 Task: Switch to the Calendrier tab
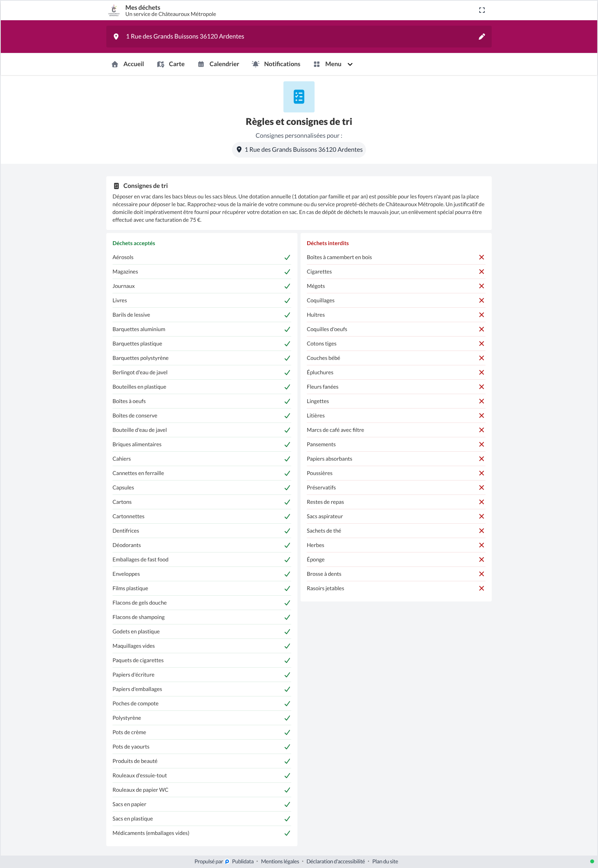pos(218,64)
